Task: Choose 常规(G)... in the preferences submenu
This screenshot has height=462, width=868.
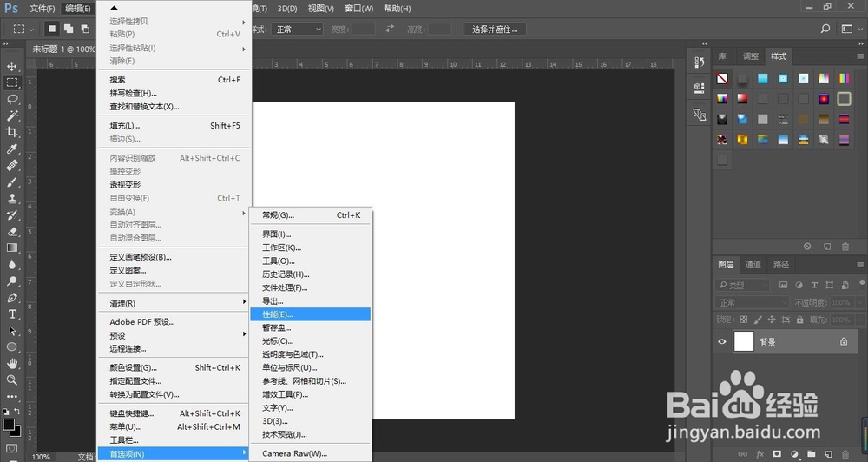Action: click(311, 215)
